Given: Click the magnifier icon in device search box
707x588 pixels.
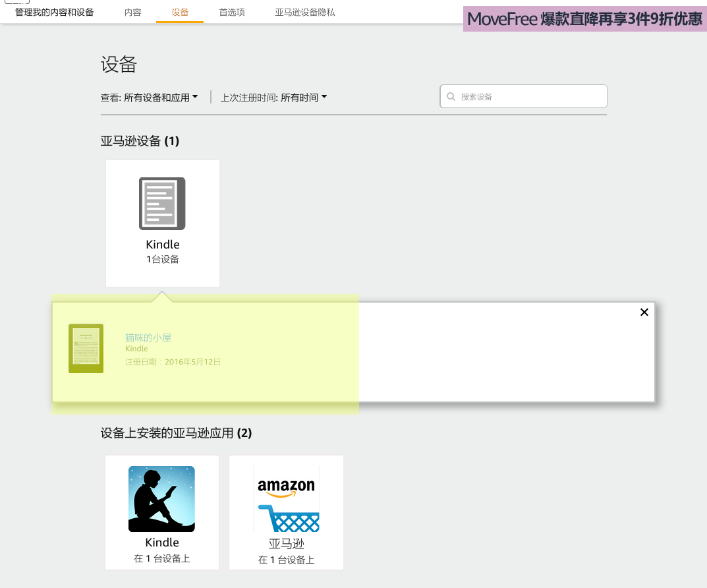Looking at the screenshot, I should [451, 97].
